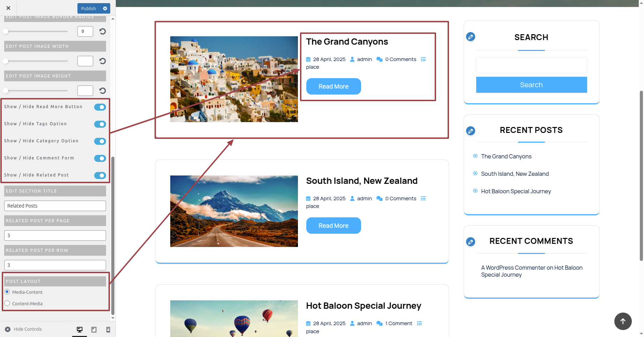This screenshot has height=337, width=644.
Task: Click the Post Image Height slider
Action: [x=36, y=91]
